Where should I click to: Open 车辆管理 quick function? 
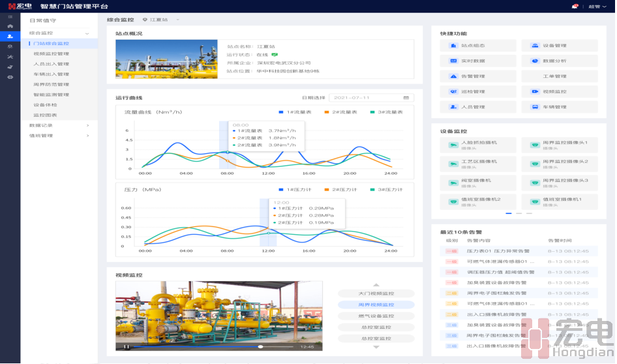559,107
